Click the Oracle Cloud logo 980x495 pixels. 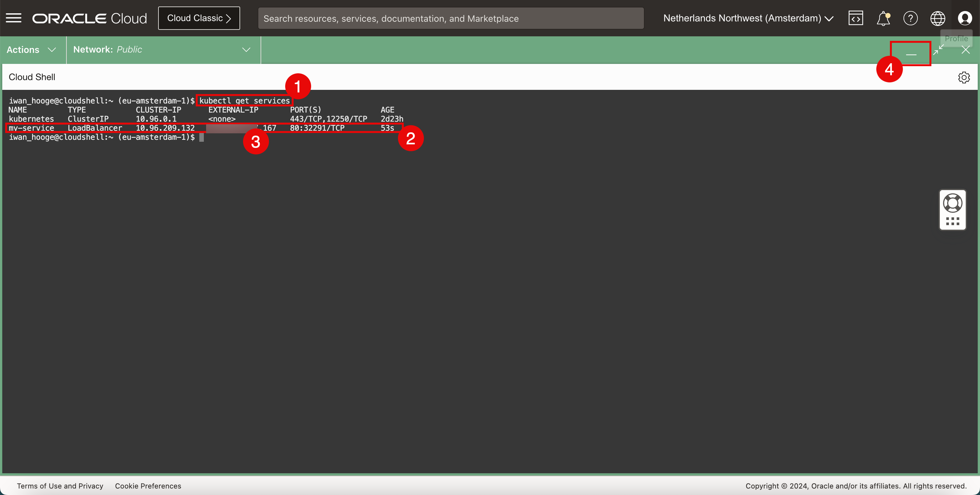89,18
